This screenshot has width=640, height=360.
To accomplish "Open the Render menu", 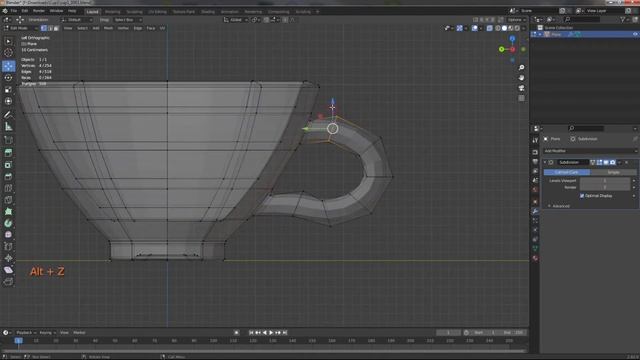I will 39,11.
